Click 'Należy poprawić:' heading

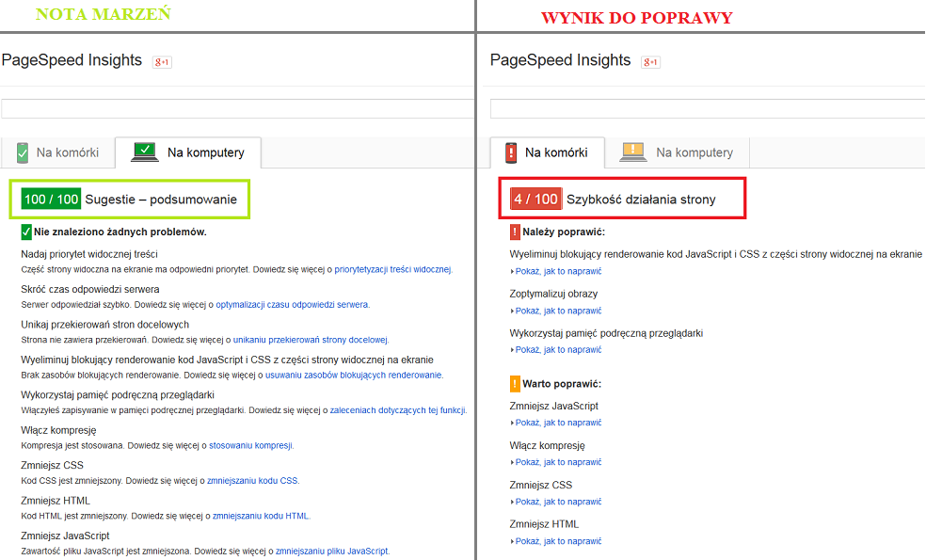coord(564,232)
